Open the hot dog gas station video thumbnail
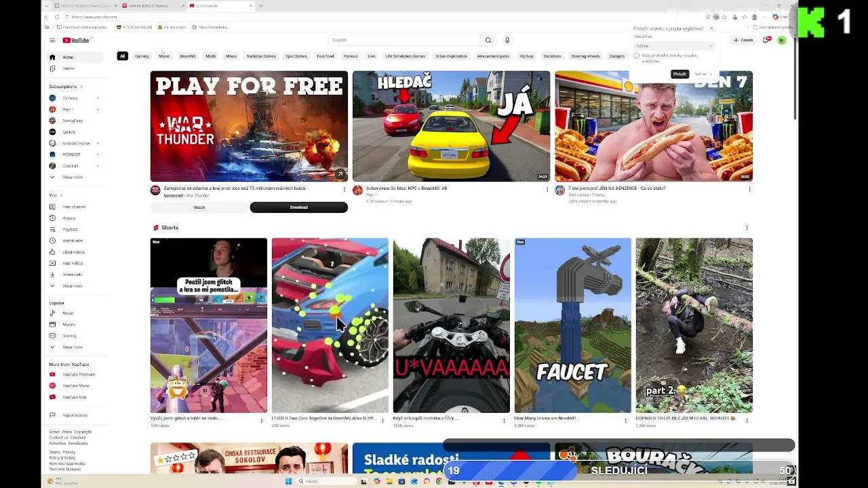The image size is (868, 488). [x=654, y=126]
